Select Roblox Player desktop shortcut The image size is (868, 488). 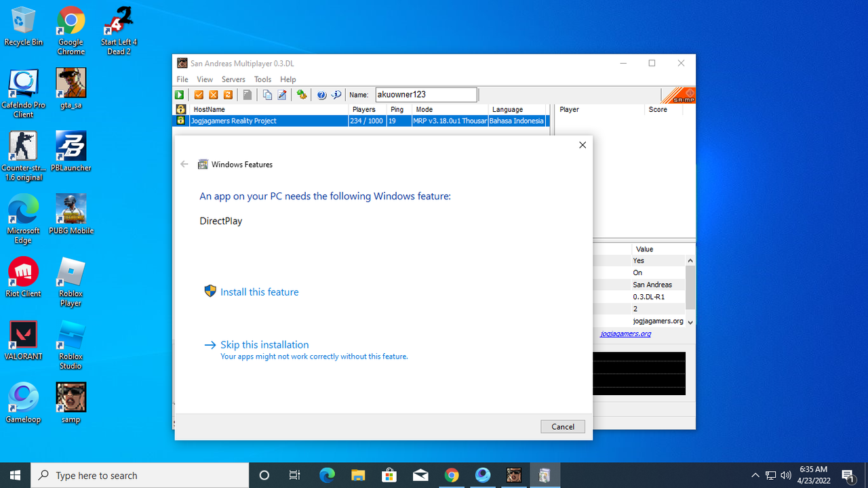(71, 283)
